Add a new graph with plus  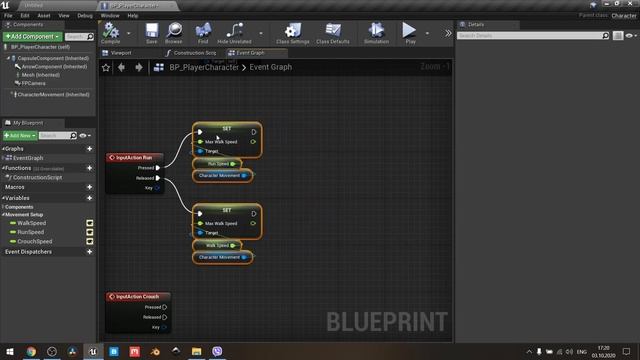point(89,149)
